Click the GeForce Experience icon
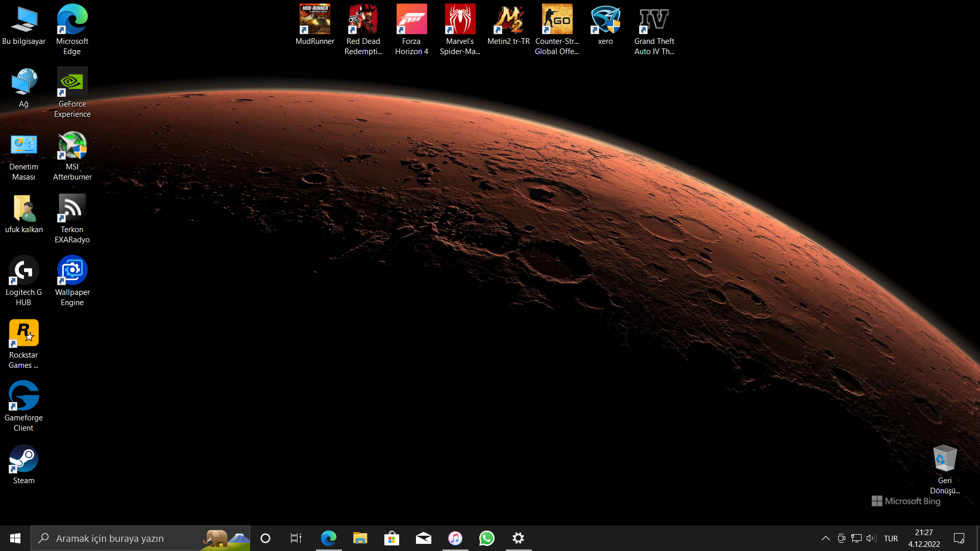This screenshot has height=551, width=980. [72, 87]
